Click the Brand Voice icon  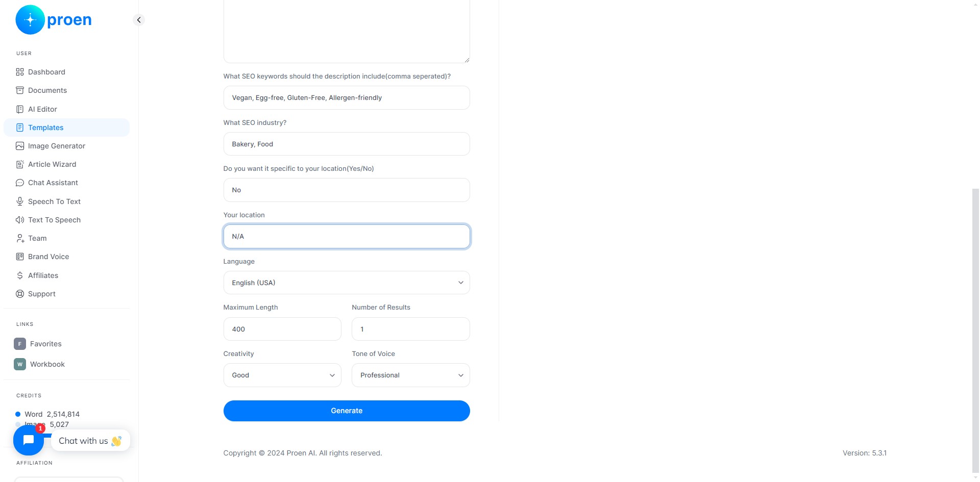[20, 257]
